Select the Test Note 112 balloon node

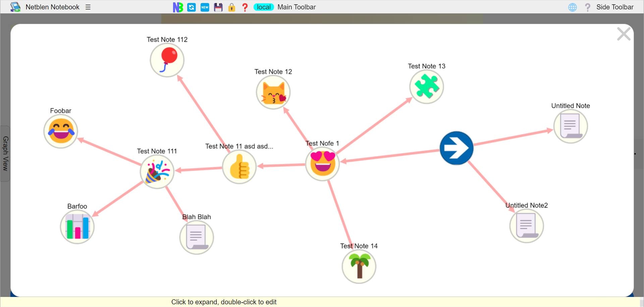pos(167,60)
